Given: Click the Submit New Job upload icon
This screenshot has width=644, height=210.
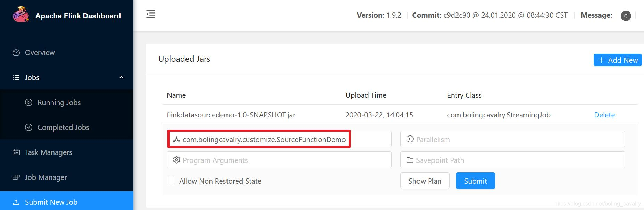Looking at the screenshot, I should point(16,202).
